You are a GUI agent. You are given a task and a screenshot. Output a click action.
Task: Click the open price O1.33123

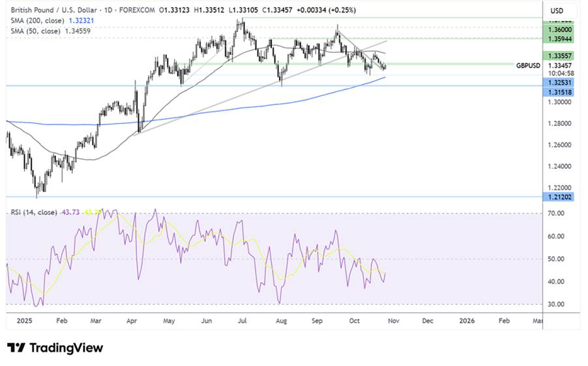pyautogui.click(x=174, y=10)
